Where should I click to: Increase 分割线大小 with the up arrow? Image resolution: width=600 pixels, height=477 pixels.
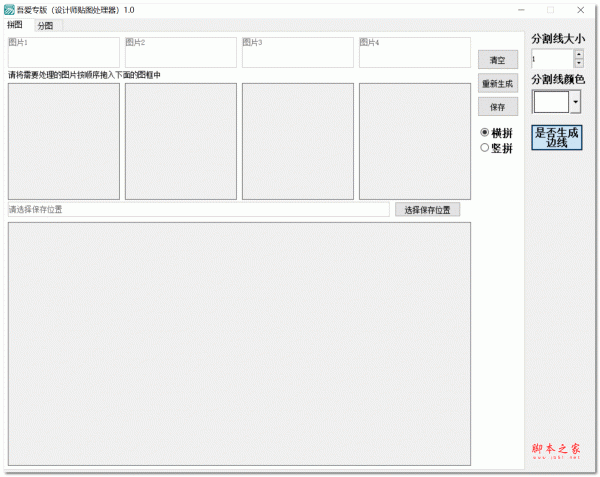tap(579, 54)
